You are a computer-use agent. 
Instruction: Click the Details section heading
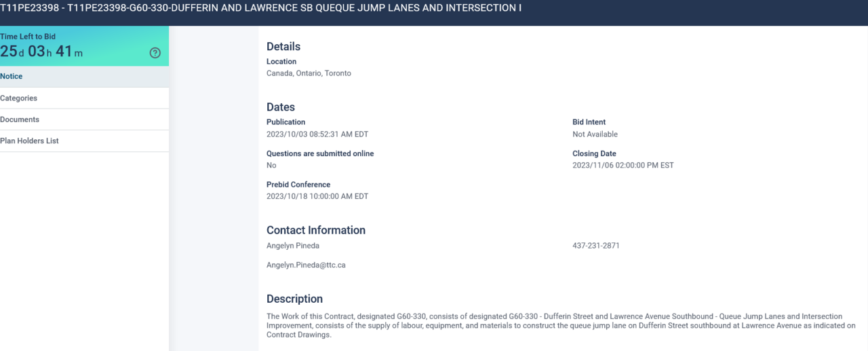(283, 47)
